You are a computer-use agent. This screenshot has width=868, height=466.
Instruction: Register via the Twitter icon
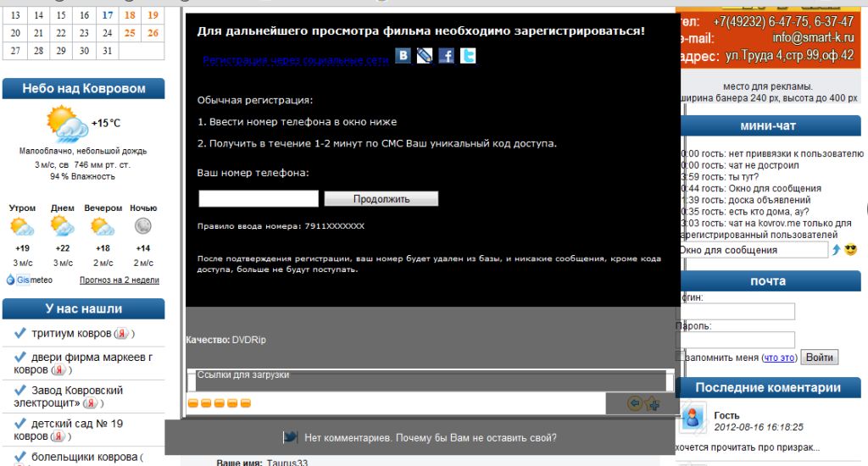pyautogui.click(x=467, y=57)
